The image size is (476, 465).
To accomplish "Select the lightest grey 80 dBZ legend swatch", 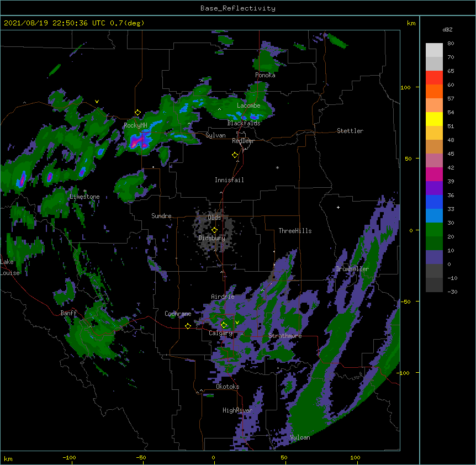I will (434, 50).
